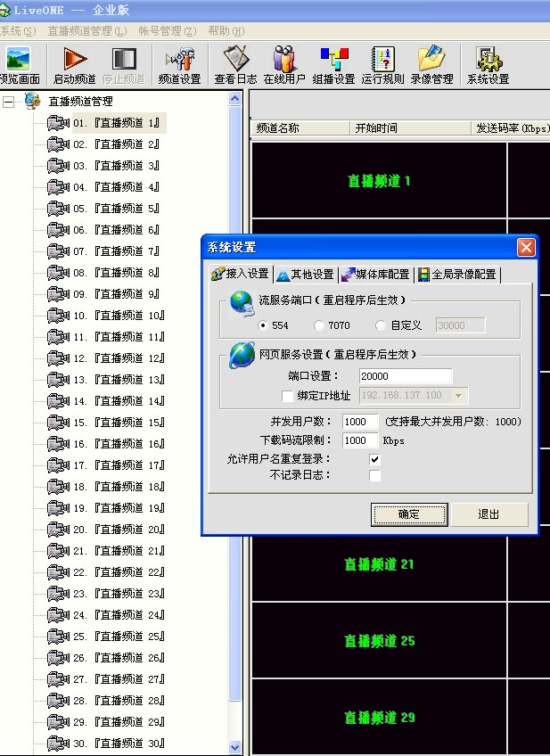
Task: Open 组播设置 multicast settings icon
Action: coord(333,65)
